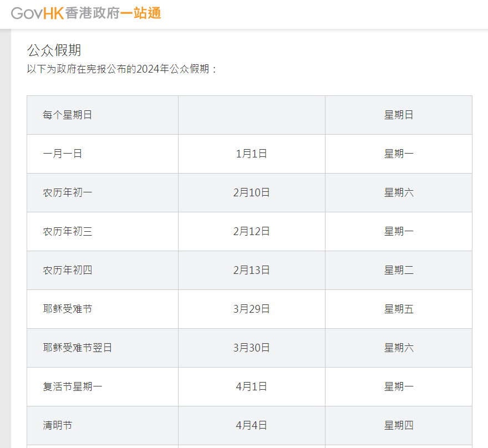Select the 农历年初四 row label

pos(68,271)
